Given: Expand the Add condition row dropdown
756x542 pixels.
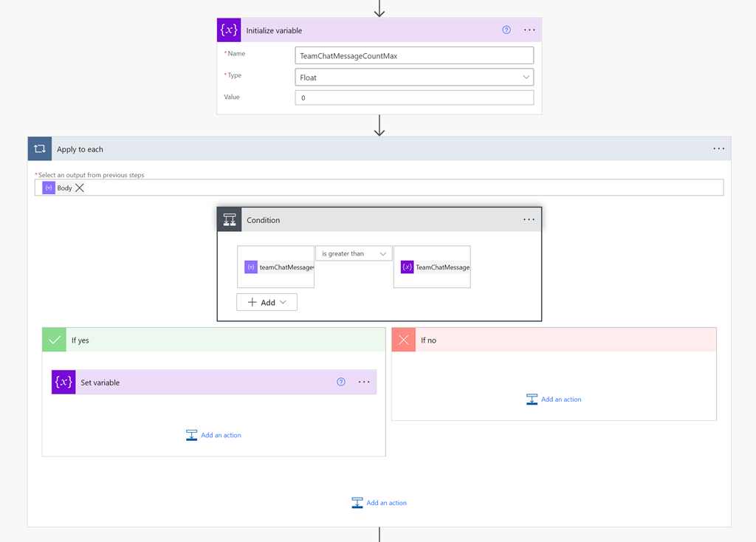Looking at the screenshot, I should coord(267,302).
